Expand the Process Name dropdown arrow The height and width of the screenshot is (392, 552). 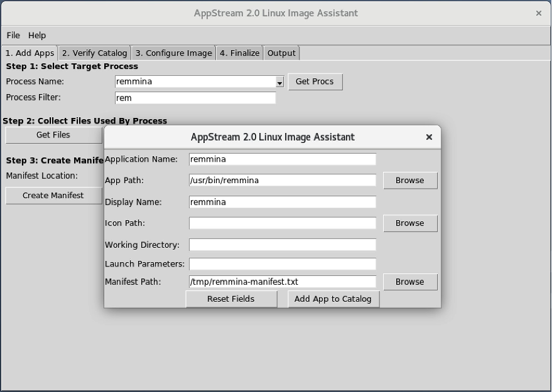(x=279, y=82)
